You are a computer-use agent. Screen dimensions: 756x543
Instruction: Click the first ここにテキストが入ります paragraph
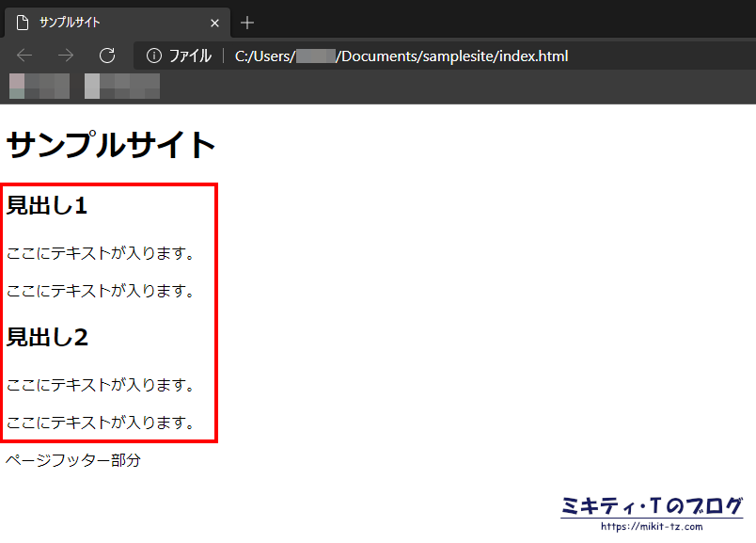pyautogui.click(x=100, y=252)
